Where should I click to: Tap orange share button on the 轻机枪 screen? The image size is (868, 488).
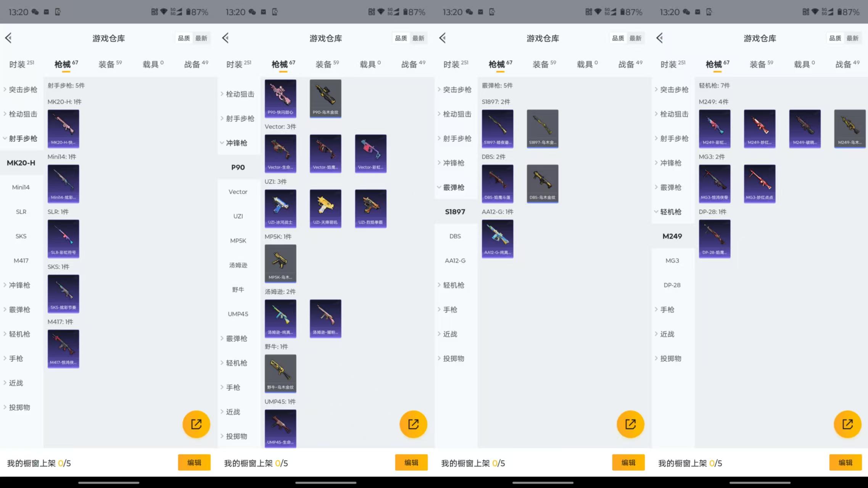pos(847,424)
